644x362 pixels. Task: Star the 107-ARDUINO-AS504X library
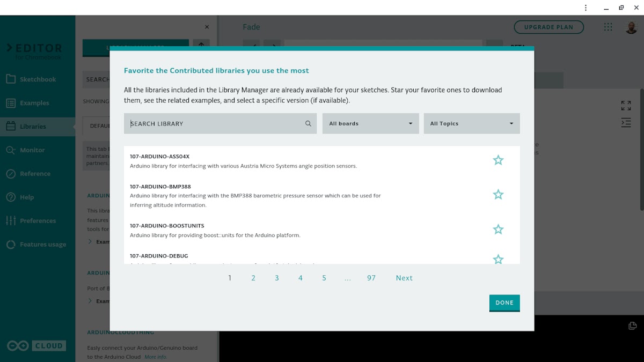pyautogui.click(x=498, y=160)
